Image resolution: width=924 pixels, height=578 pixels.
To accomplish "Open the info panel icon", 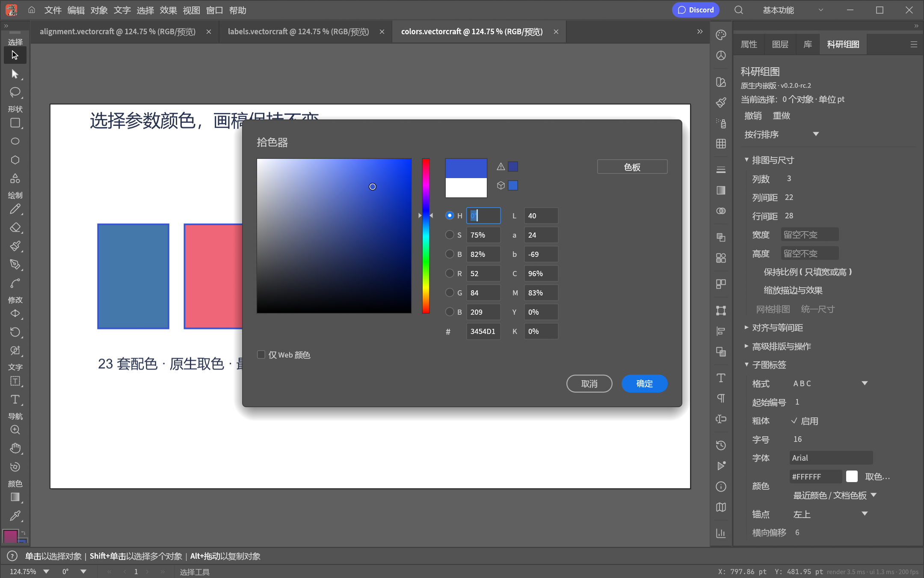I will pyautogui.click(x=721, y=486).
